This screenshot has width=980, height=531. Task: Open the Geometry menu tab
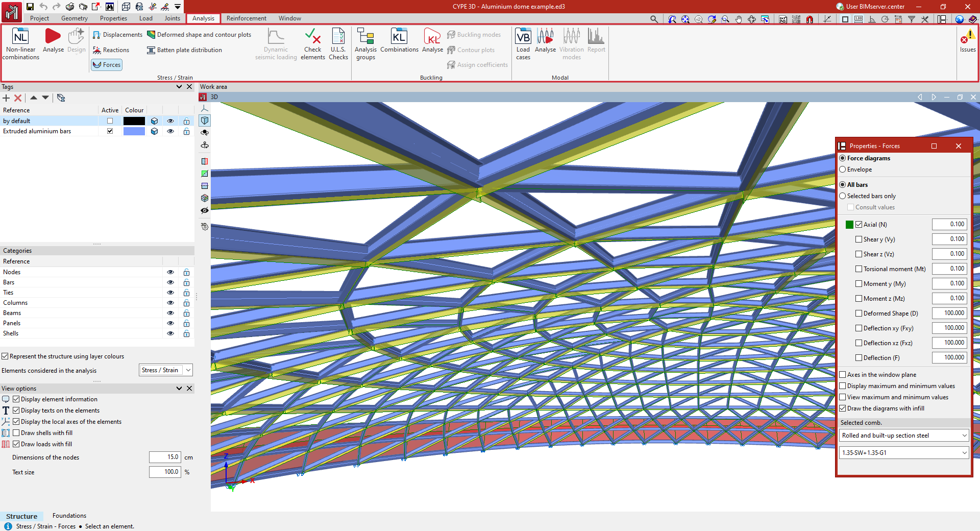75,18
